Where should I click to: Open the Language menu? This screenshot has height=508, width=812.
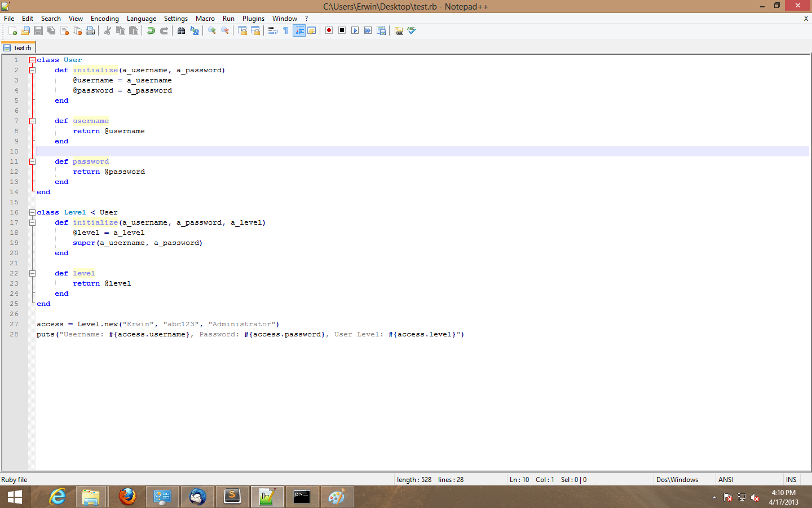142,19
